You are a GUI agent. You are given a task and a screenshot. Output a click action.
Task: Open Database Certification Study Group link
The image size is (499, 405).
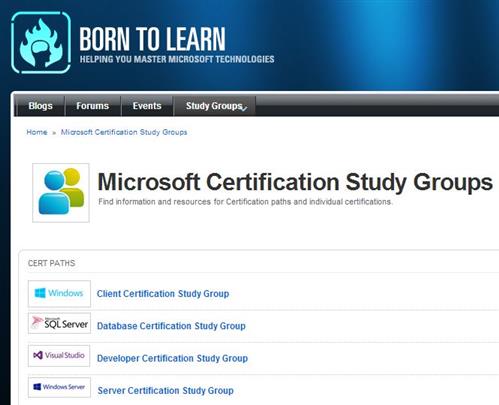click(x=171, y=326)
